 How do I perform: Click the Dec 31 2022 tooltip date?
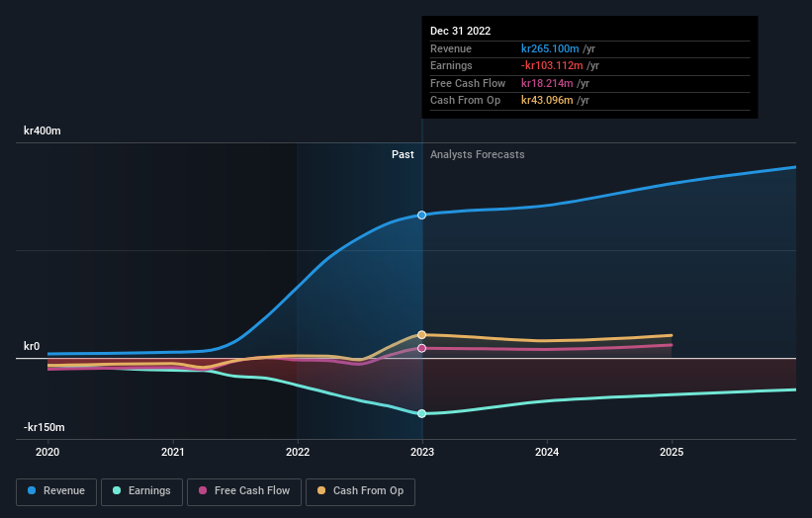460,31
